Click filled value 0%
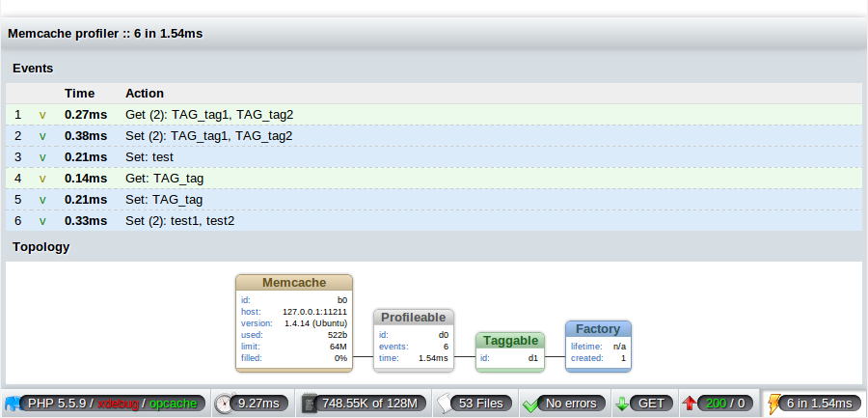 [x=341, y=358]
